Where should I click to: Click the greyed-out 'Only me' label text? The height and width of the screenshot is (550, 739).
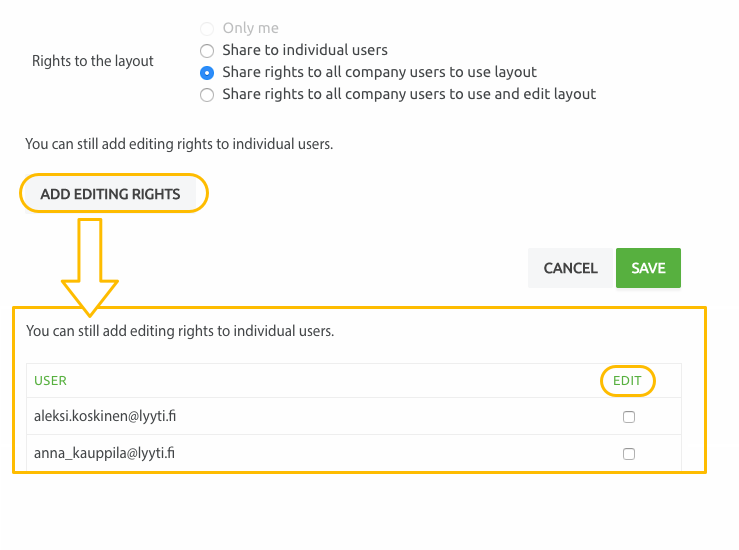[251, 28]
